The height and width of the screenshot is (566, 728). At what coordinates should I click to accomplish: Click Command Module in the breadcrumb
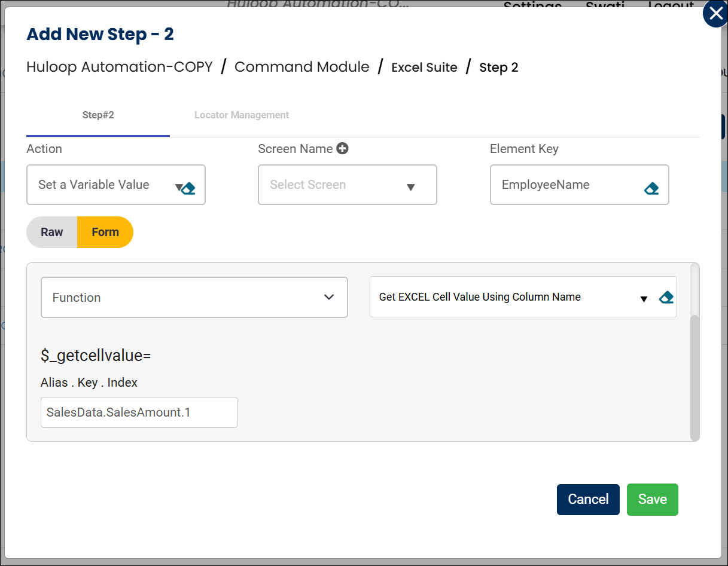coord(301,67)
